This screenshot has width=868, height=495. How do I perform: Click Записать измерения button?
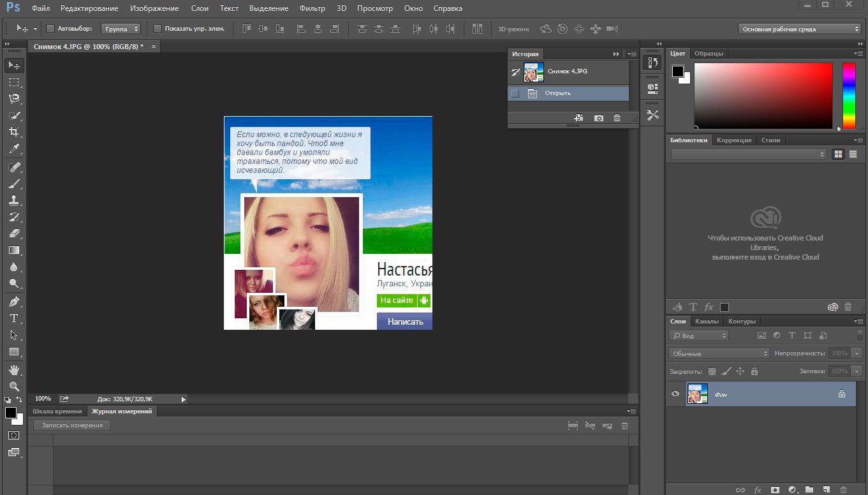click(72, 425)
